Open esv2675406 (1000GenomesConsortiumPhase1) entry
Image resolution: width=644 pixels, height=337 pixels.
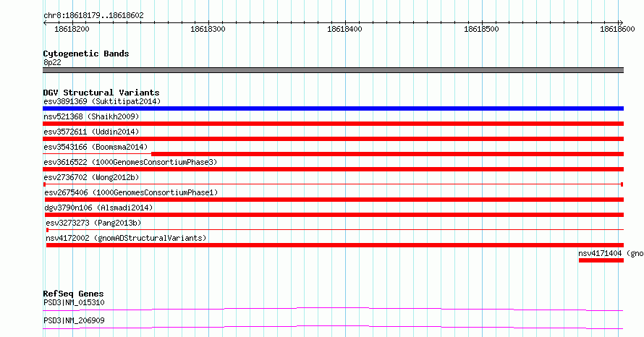[x=131, y=192]
